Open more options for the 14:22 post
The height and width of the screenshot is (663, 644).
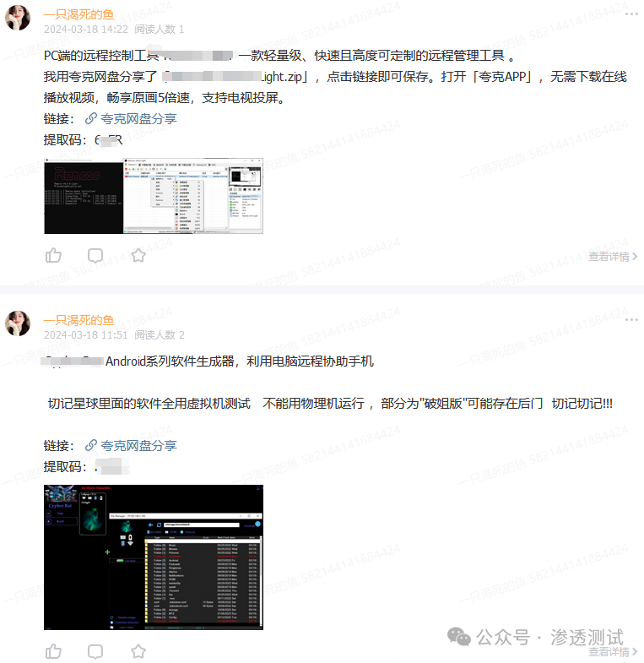pyautogui.click(x=631, y=14)
